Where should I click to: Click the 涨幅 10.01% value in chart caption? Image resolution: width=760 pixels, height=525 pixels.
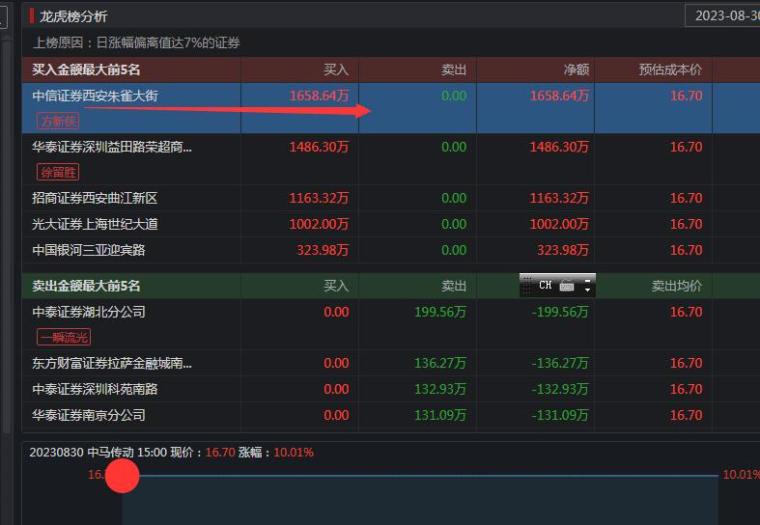pyautogui.click(x=294, y=453)
